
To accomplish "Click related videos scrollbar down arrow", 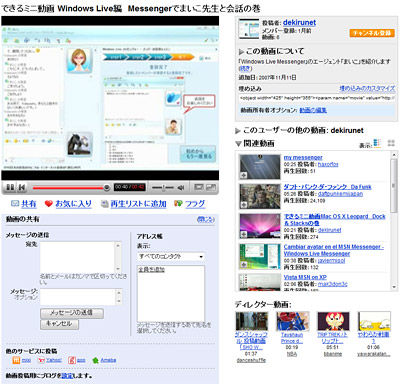I will point(394,287).
